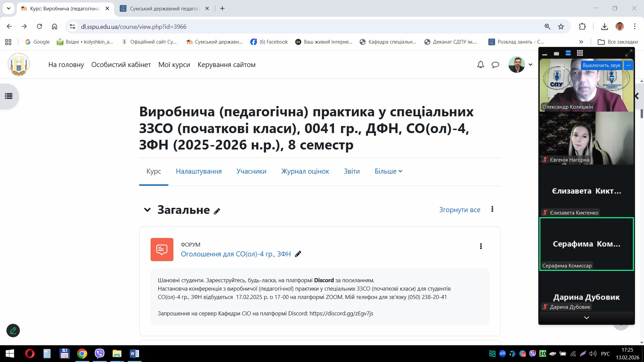Open the user profile dropdown arrow

(x=530, y=65)
